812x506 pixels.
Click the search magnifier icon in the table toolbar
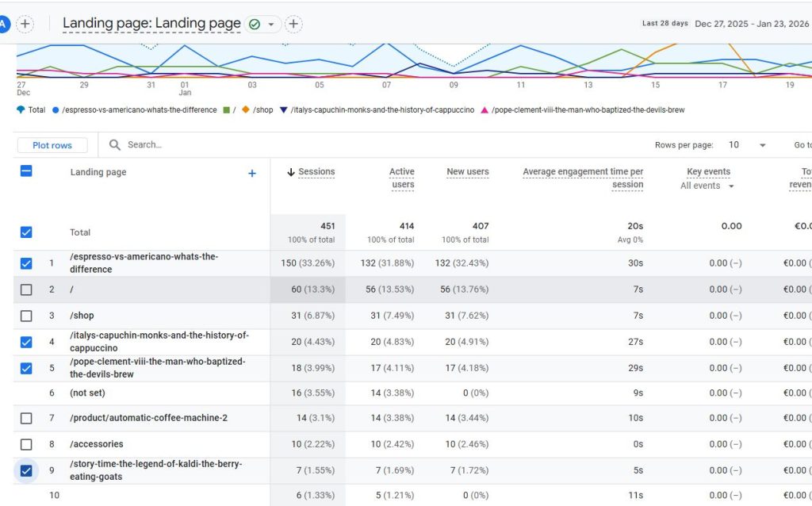[114, 145]
